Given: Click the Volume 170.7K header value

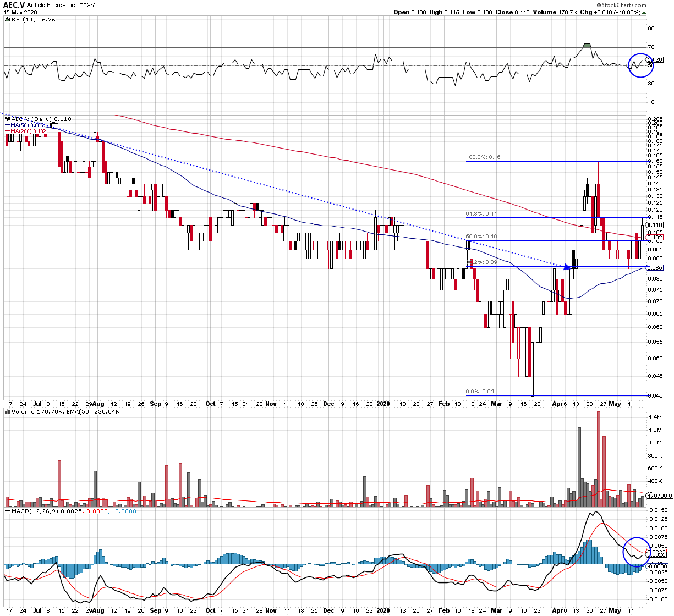Looking at the screenshot, I should click(556, 13).
